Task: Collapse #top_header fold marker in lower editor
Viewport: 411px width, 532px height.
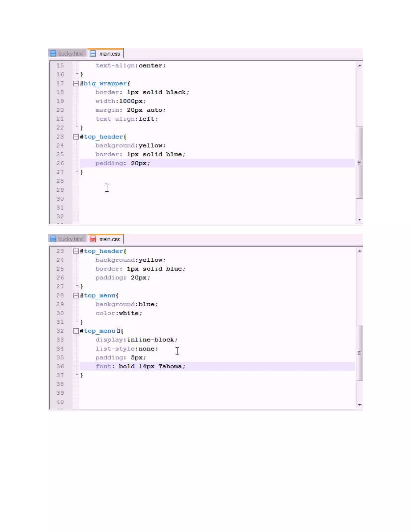Action: pos(76,251)
